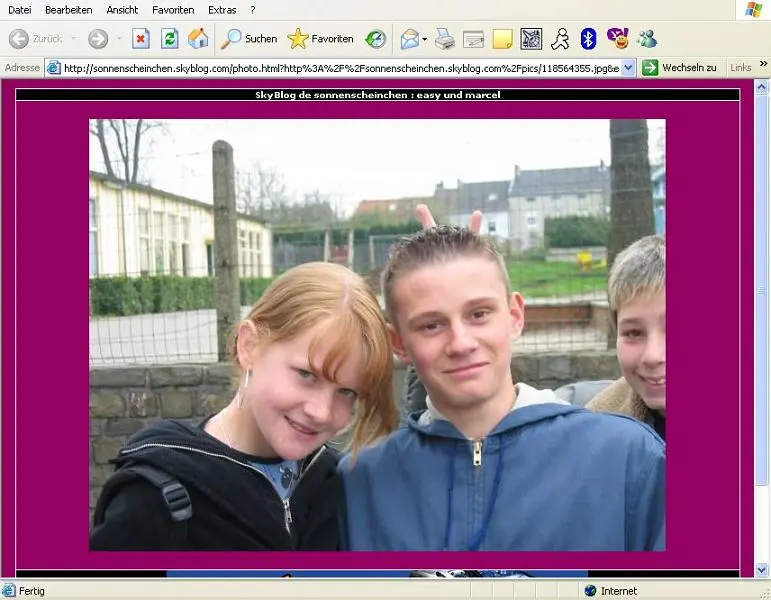The width and height of the screenshot is (771, 600).
Task: Open Suchen search pane
Action: coord(249,38)
